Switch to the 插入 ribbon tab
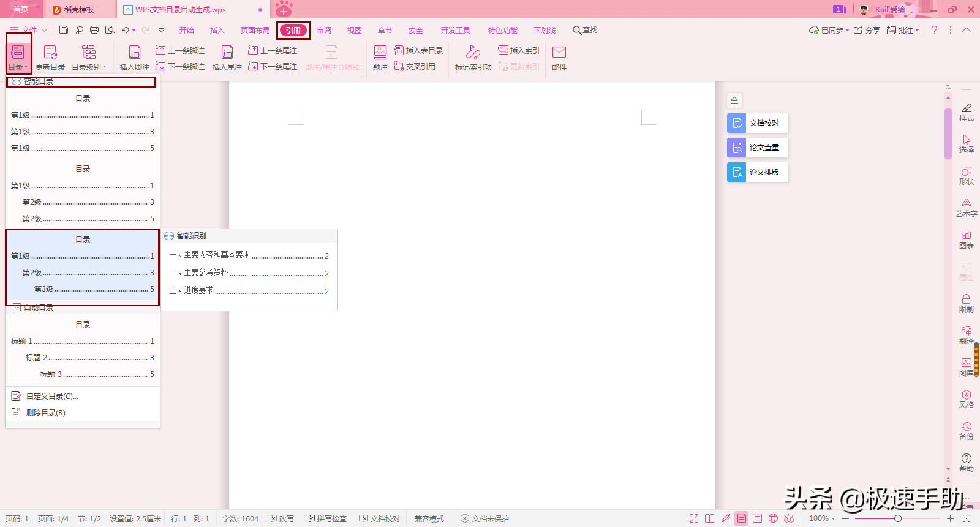Viewport: 980px width, 527px height. tap(217, 30)
